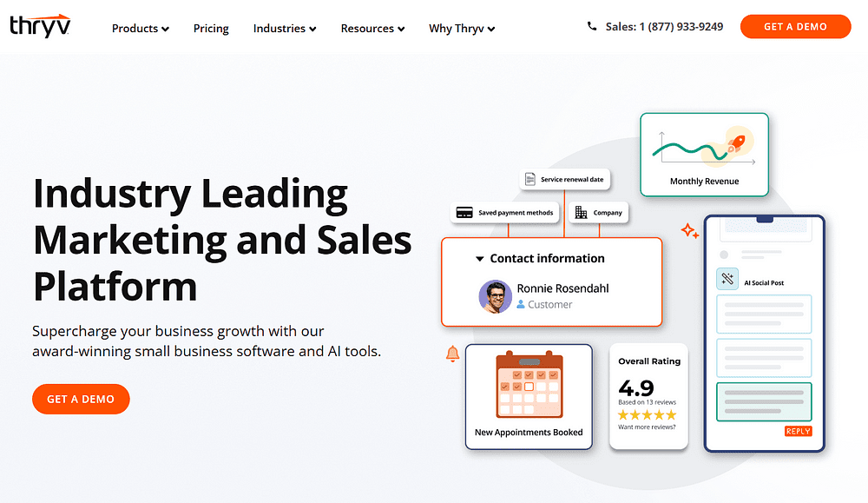Select the Saved payment methods tag
This screenshot has width=868, height=503.
505,213
